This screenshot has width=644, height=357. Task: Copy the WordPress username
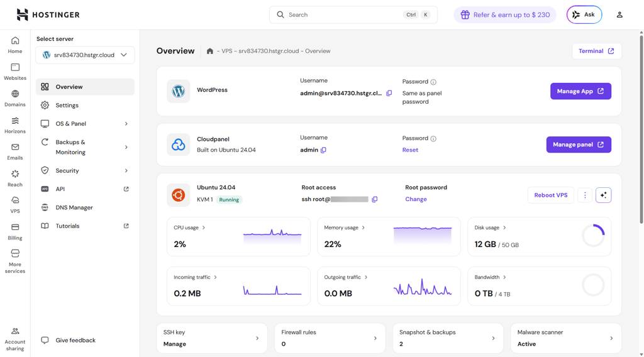389,93
